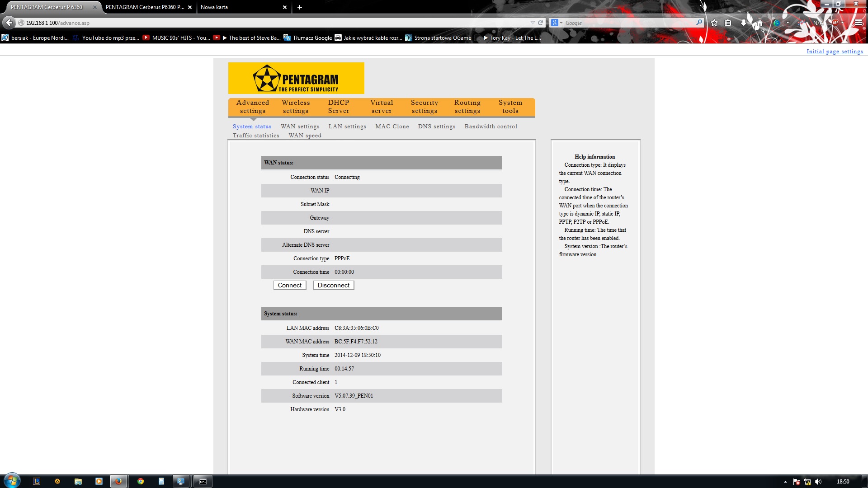
Task: Open the Bandwidth control submenu
Action: point(491,127)
